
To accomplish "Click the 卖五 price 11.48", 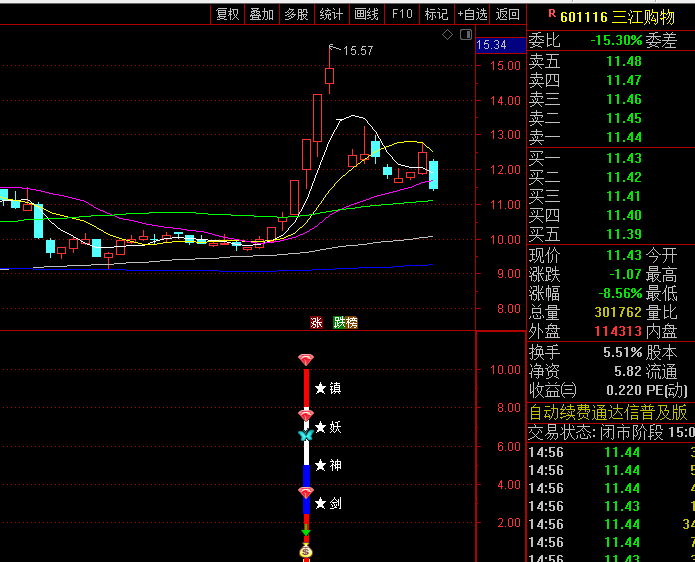I will pos(624,61).
